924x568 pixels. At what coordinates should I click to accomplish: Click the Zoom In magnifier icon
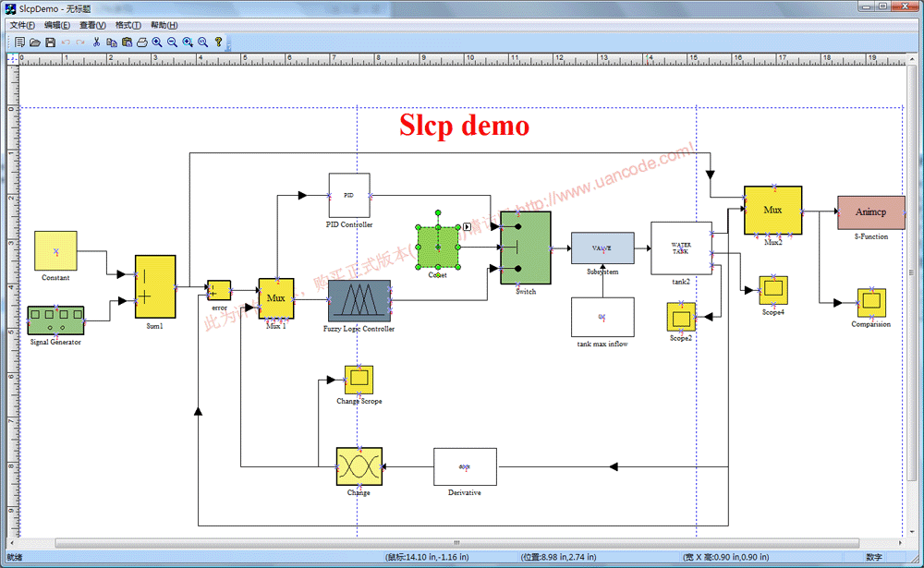pyautogui.click(x=157, y=42)
